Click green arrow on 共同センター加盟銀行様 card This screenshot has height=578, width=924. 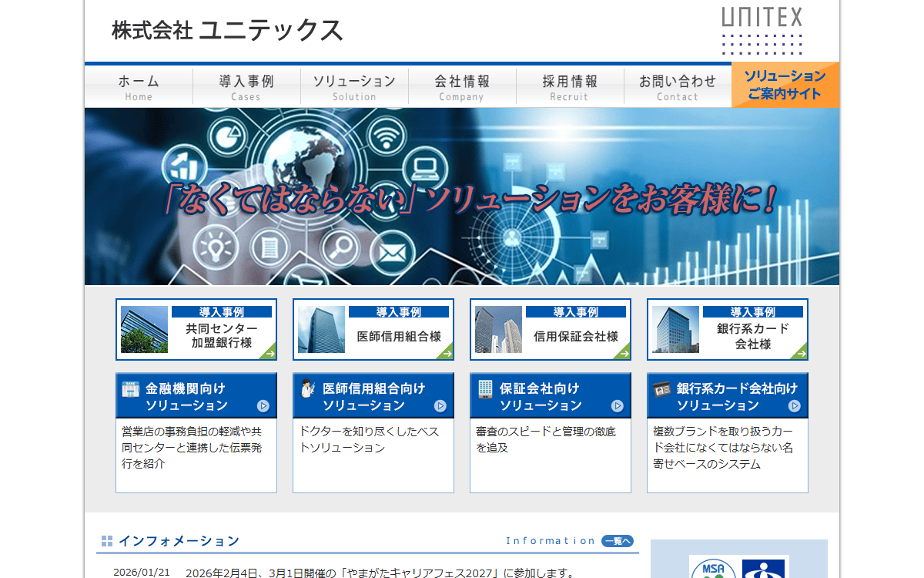[269, 353]
